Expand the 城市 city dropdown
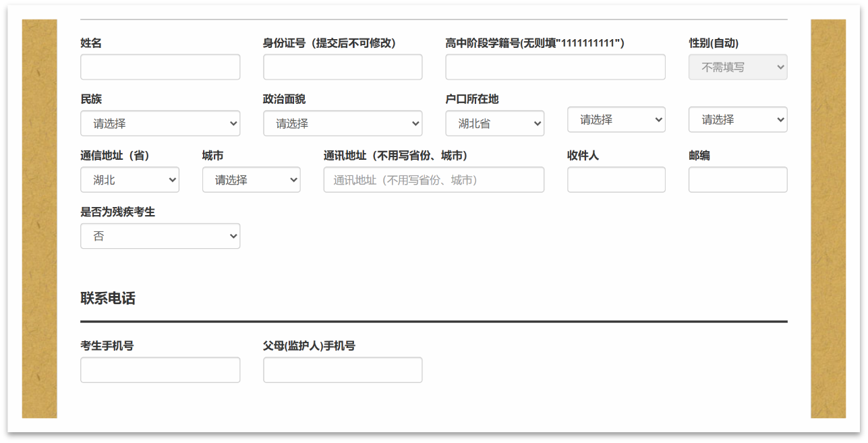The height and width of the screenshot is (443, 868). pos(251,180)
